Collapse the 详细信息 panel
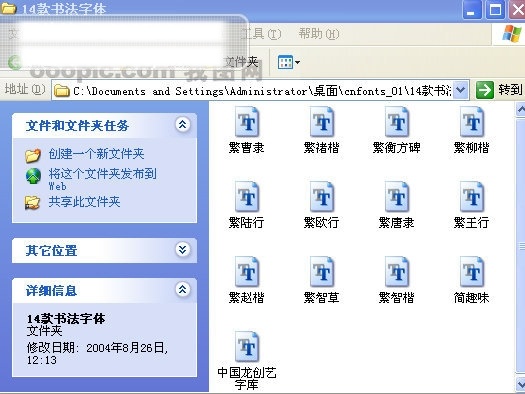The image size is (525, 394). tap(182, 289)
